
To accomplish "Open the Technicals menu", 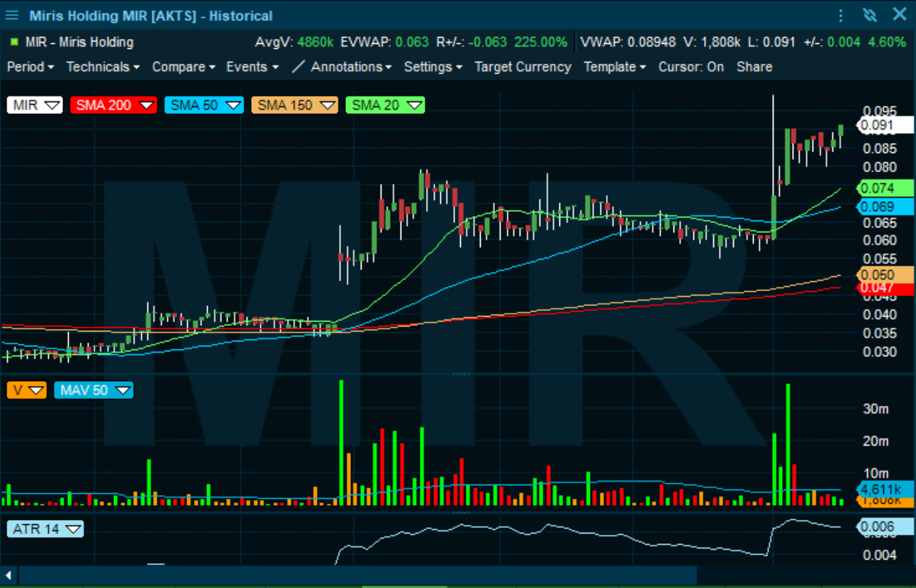I will 103,67.
